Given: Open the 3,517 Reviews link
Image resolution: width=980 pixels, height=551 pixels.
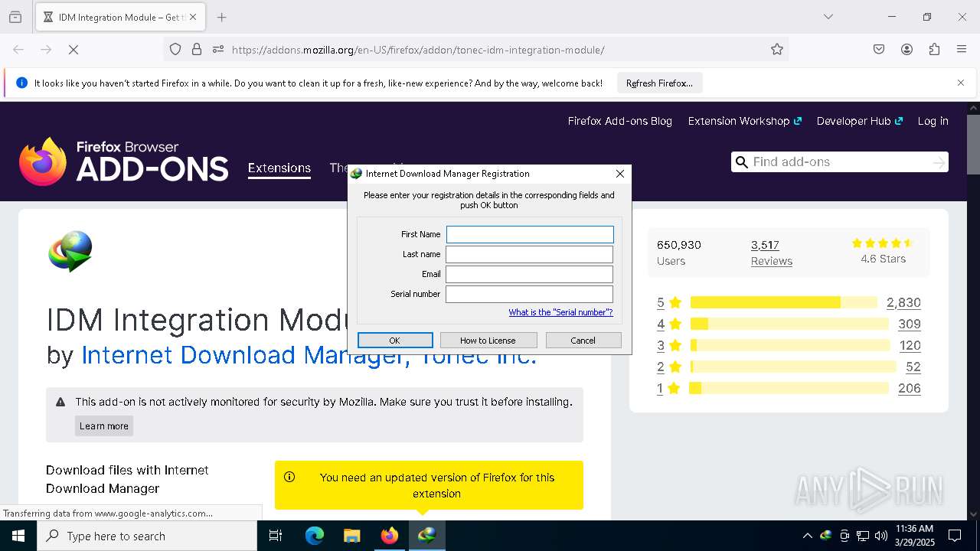Looking at the screenshot, I should click(x=772, y=253).
